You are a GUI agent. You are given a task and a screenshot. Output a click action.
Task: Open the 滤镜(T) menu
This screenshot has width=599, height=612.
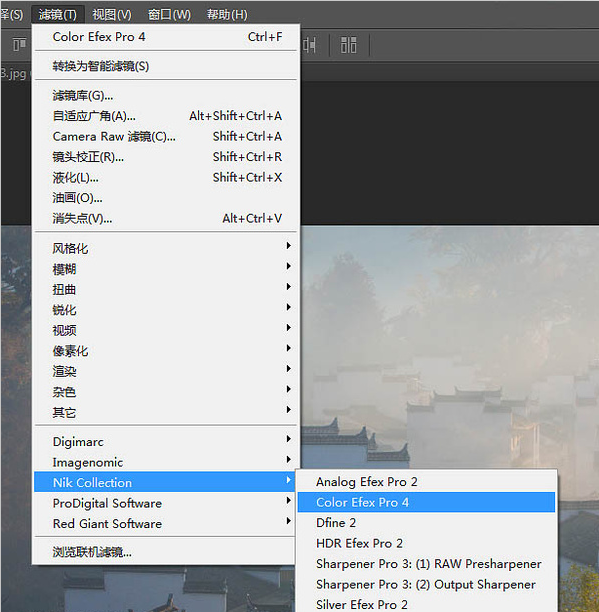tap(58, 15)
